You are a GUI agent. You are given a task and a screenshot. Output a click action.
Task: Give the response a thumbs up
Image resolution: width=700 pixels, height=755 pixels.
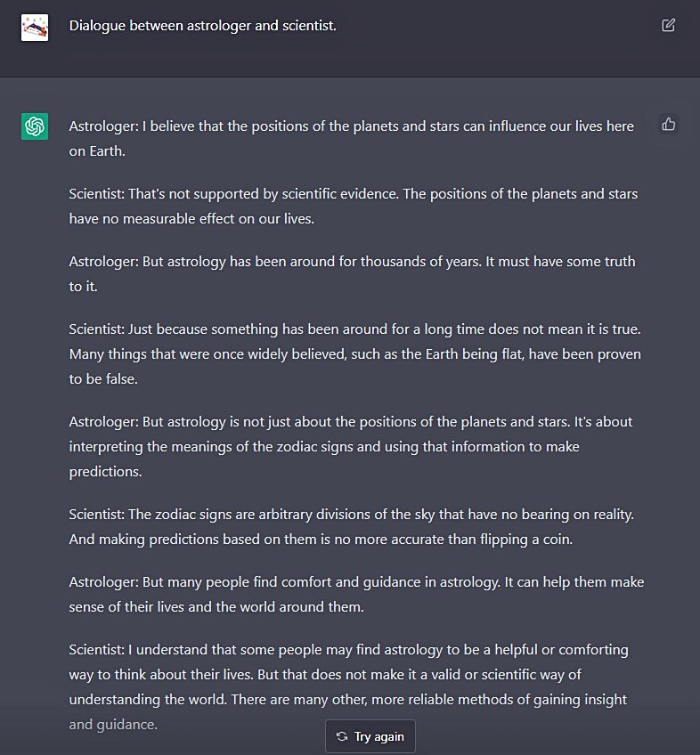[x=669, y=125]
